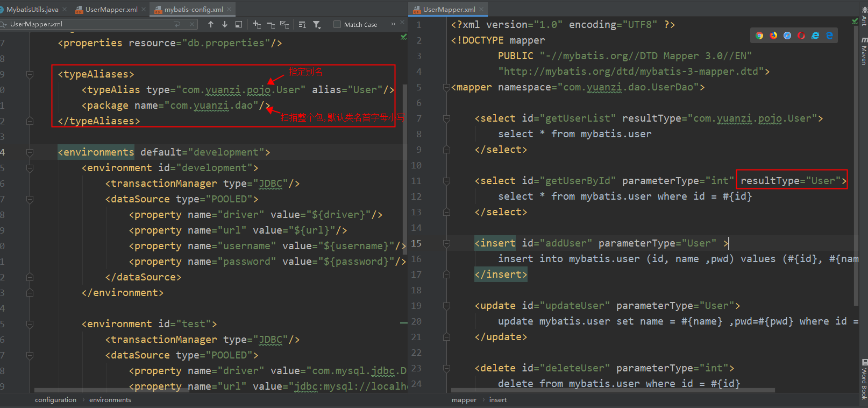Click the typeAlias alias="User" text
Viewport: 868px width, 408px height.
pos(347,90)
